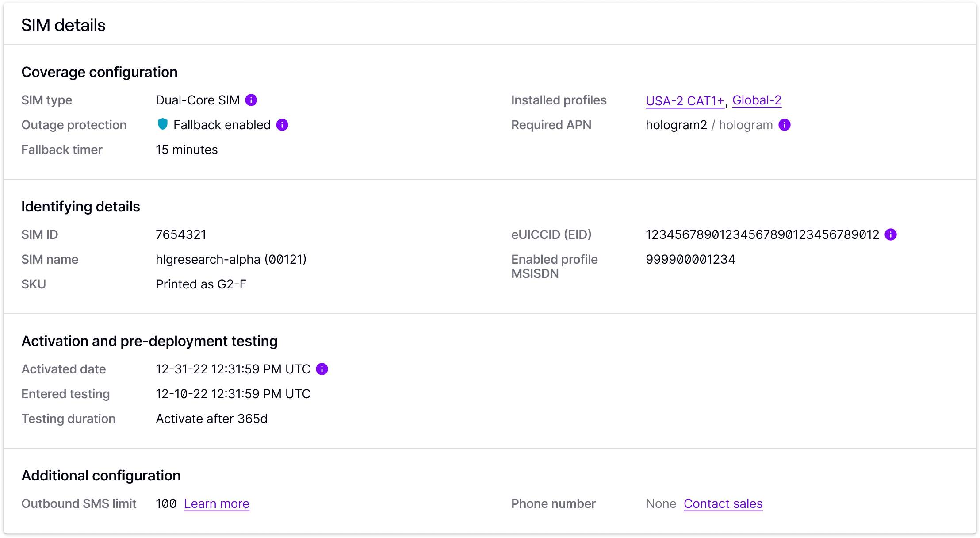
Task: Click the Testing duration Activate after 365d text
Action: click(211, 419)
